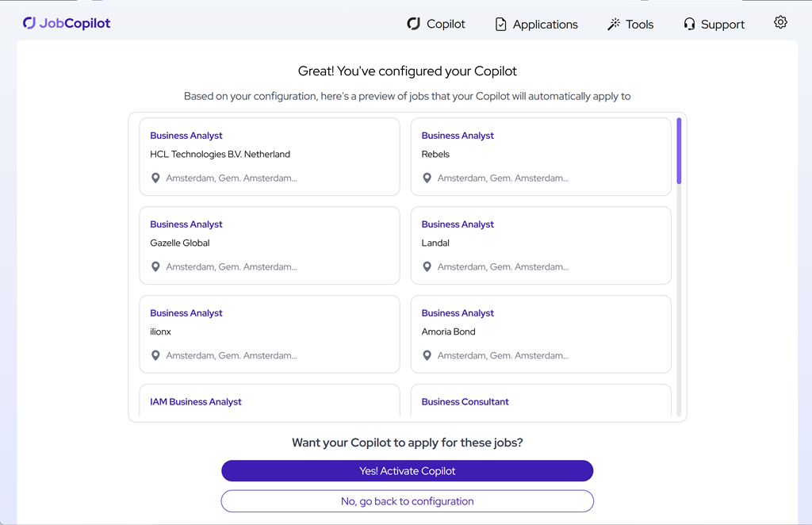Click company name Rebels
812x525 pixels.
pos(435,155)
